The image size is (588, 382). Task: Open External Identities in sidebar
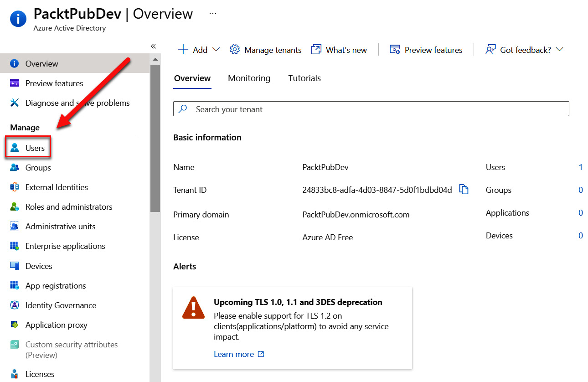coord(57,187)
